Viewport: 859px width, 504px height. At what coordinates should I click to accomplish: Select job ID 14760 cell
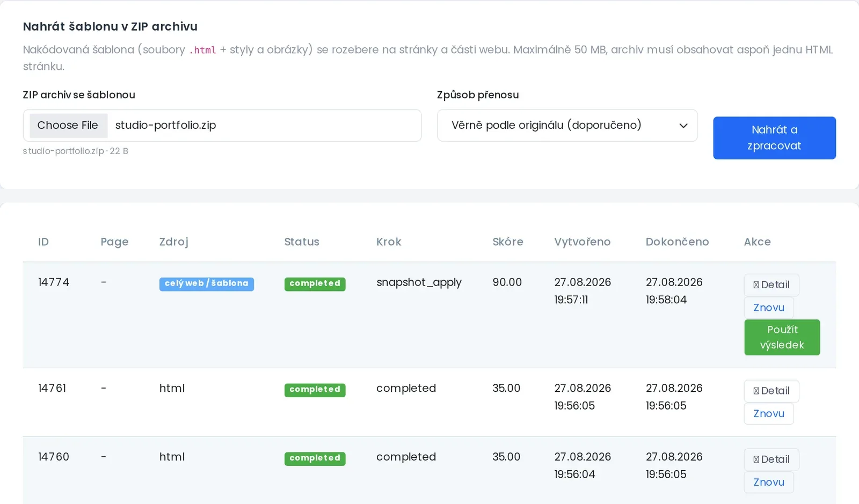pyautogui.click(x=54, y=457)
